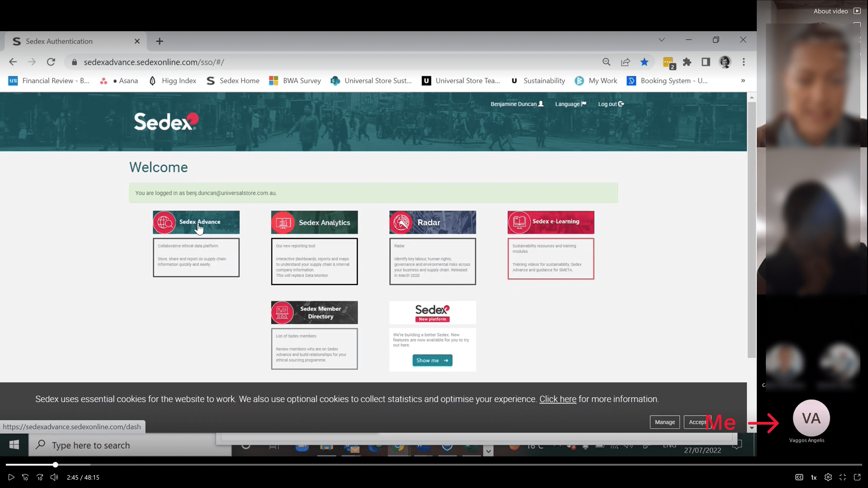Play the video
868x488 pixels.
(x=11, y=477)
